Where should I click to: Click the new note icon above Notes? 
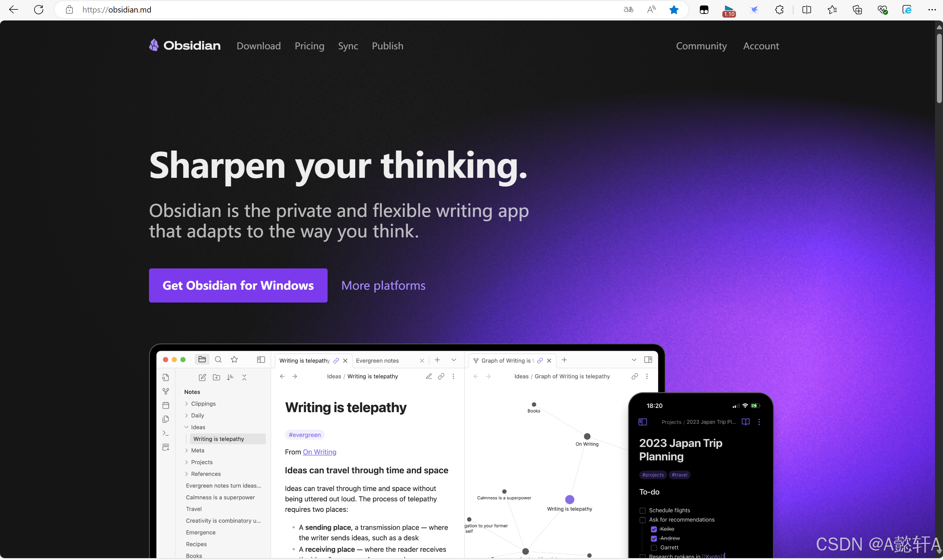pos(202,377)
